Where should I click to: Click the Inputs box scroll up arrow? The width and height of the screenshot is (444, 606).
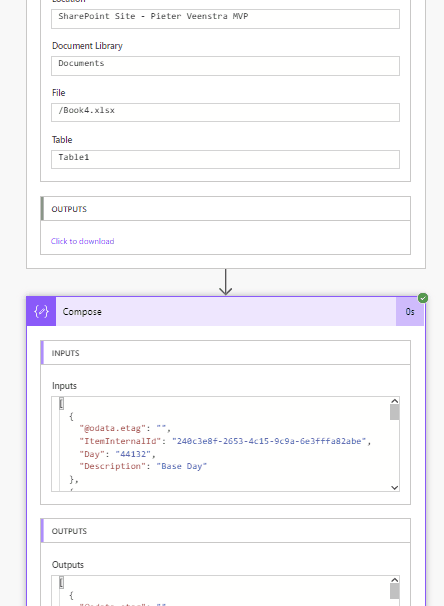(395, 401)
